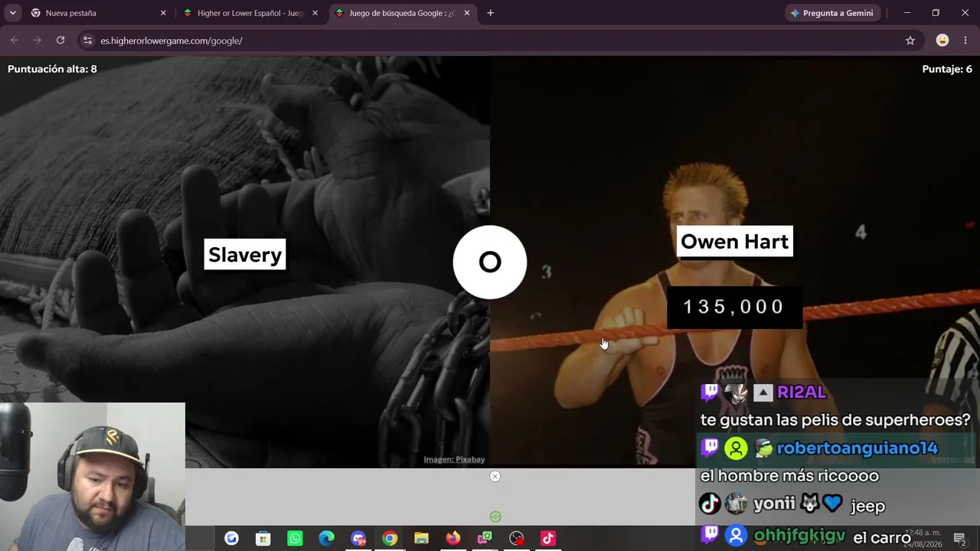
Task: Launch Microsoft Edge from the taskbar
Action: pos(326,539)
